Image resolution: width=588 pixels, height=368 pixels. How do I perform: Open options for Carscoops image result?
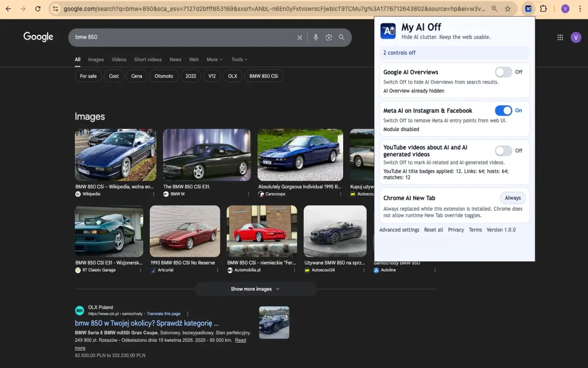(340, 194)
